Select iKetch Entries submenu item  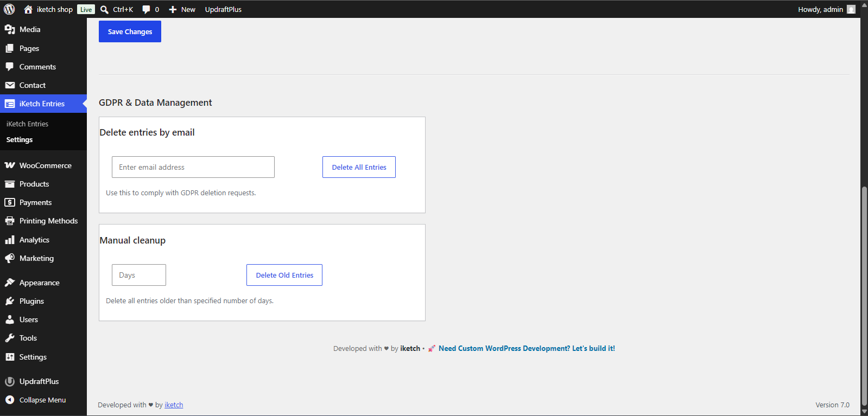pyautogui.click(x=27, y=124)
